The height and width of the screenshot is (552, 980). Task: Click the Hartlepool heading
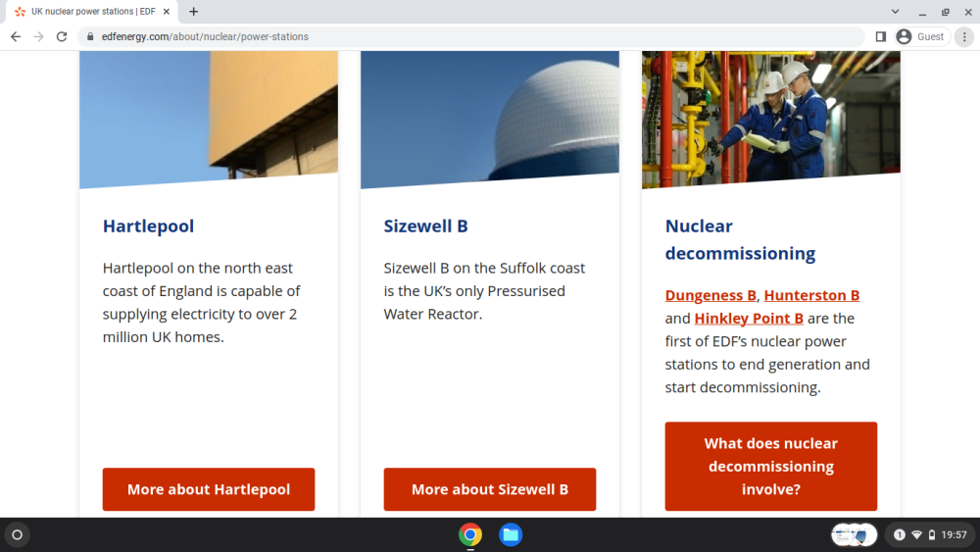click(x=148, y=226)
